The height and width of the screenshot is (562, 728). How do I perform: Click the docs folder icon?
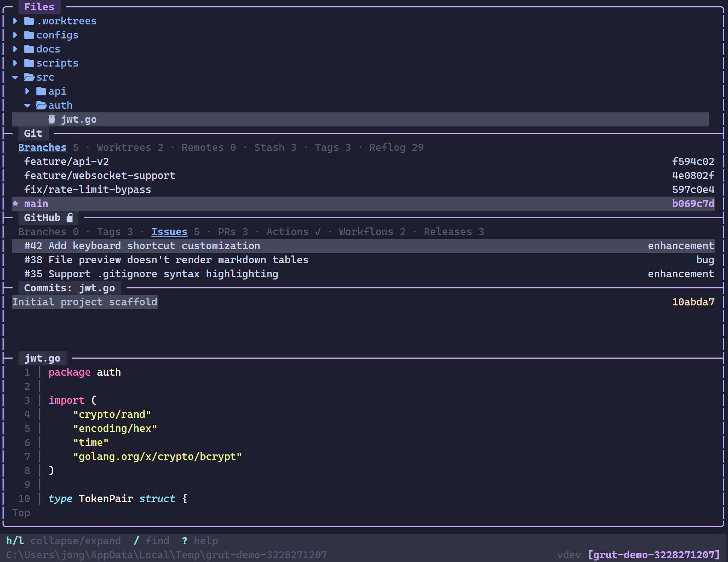[x=29, y=49]
